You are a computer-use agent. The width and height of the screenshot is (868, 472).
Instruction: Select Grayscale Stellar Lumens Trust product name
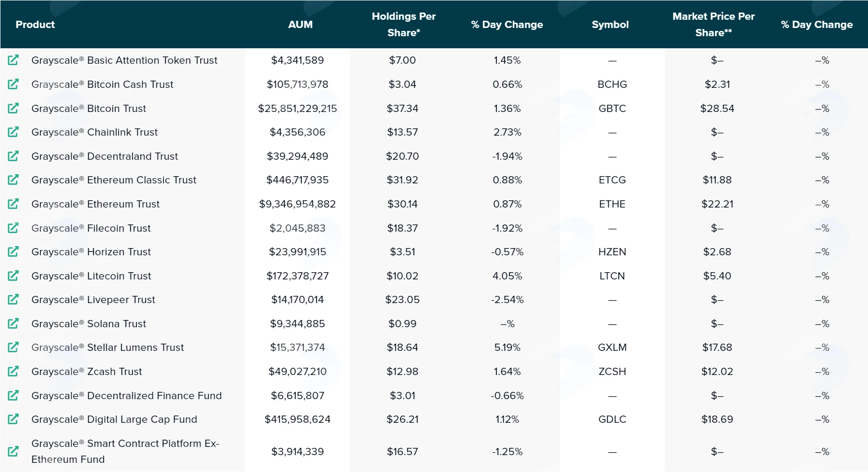point(108,347)
